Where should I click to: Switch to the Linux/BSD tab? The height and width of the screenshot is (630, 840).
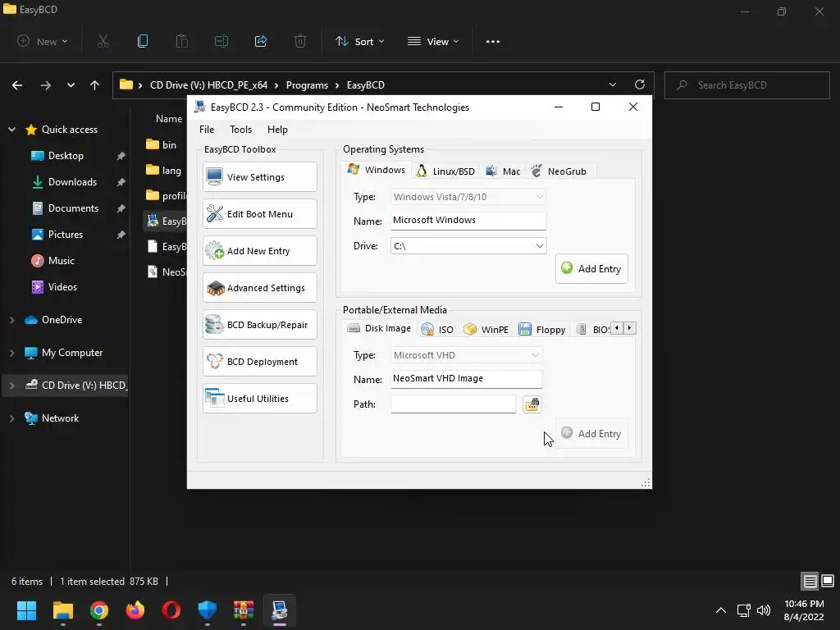coord(445,171)
